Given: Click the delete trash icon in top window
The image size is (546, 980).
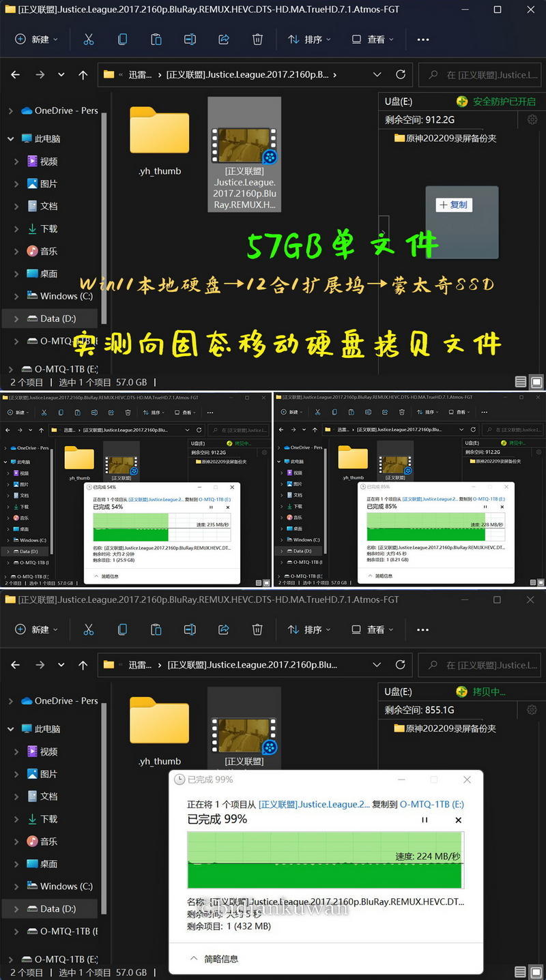Looking at the screenshot, I should (257, 40).
